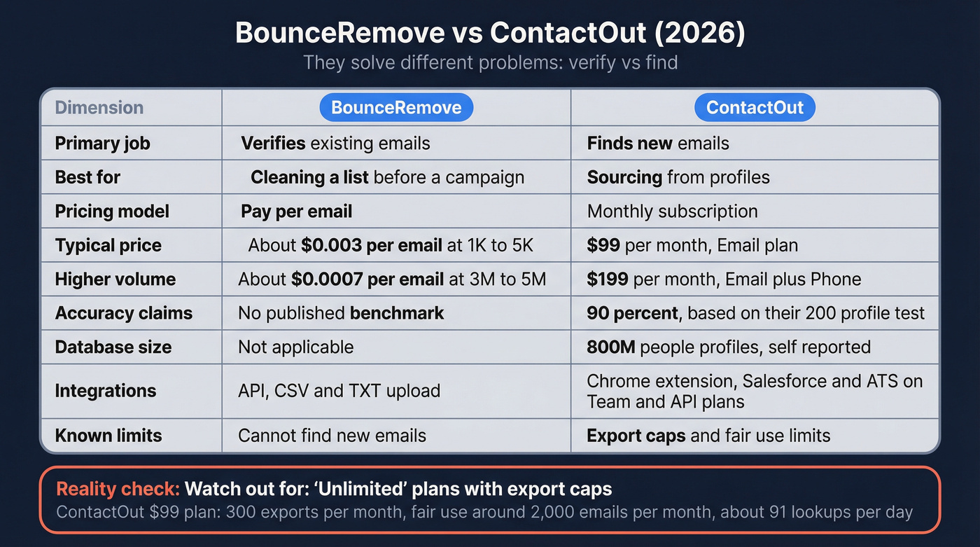Click the subtitle about verify vs find
This screenshot has height=547, width=980.
(490, 62)
